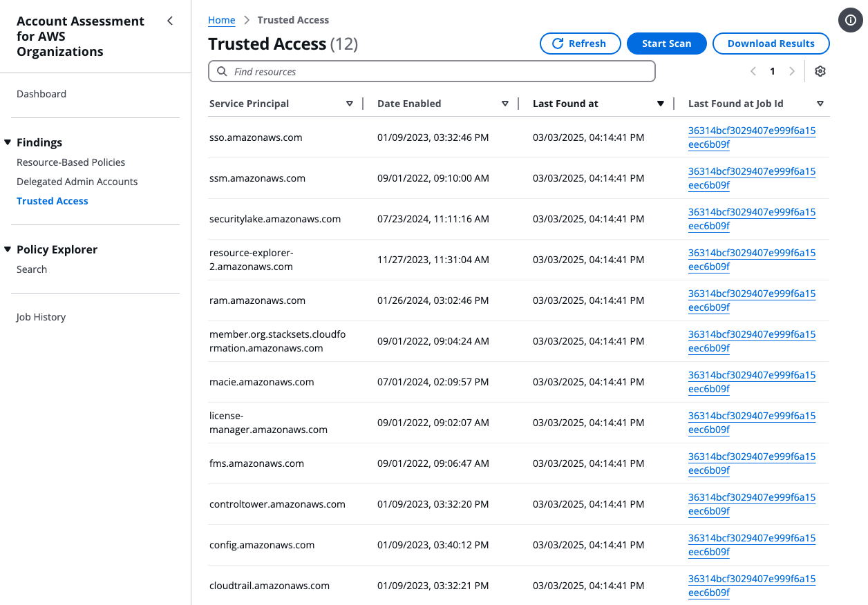Open Policy Explorer Search
The image size is (868, 605).
(32, 269)
